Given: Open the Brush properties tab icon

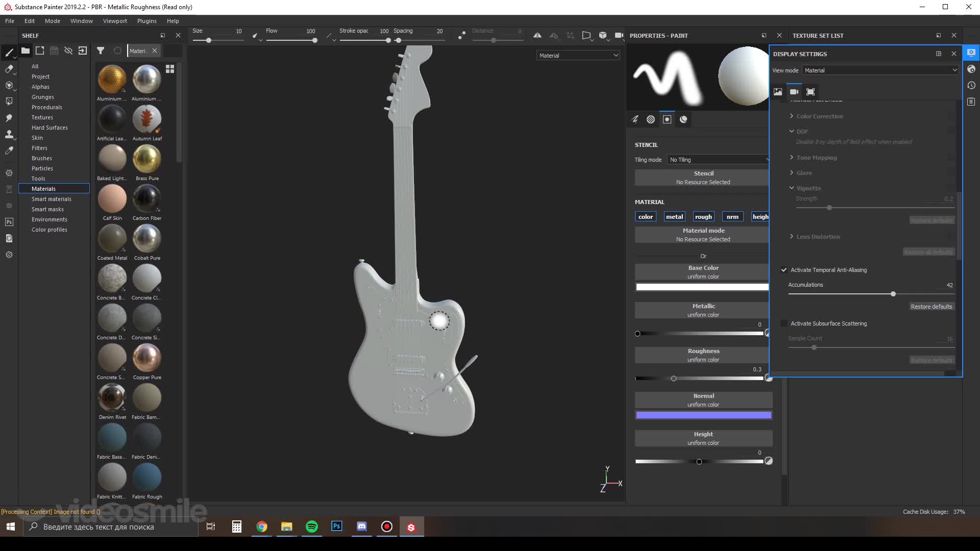Looking at the screenshot, I should point(635,119).
